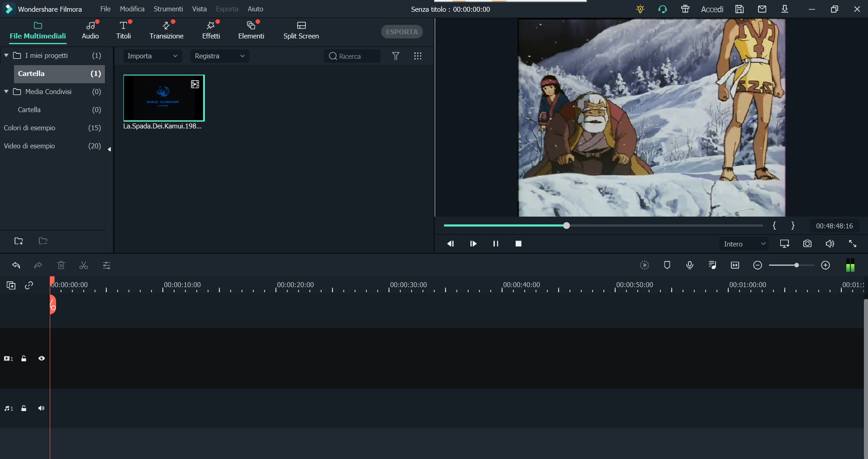
Task: Open the audio mixer icon
Action: click(x=712, y=265)
